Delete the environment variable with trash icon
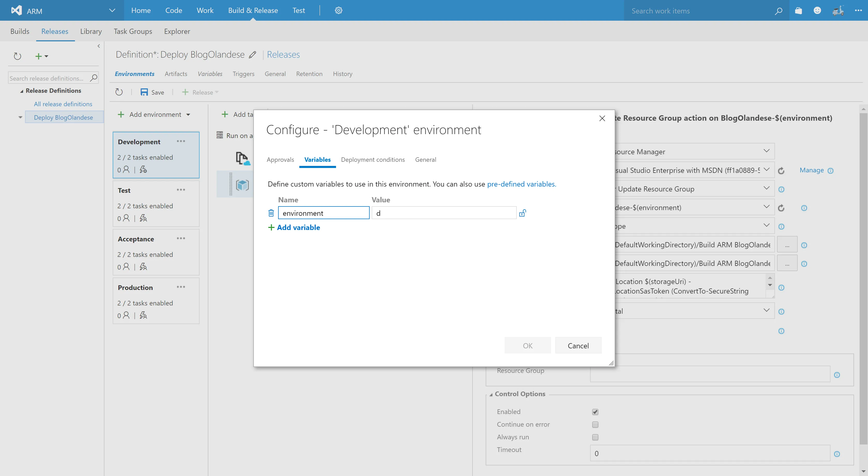The image size is (868, 476). point(271,213)
